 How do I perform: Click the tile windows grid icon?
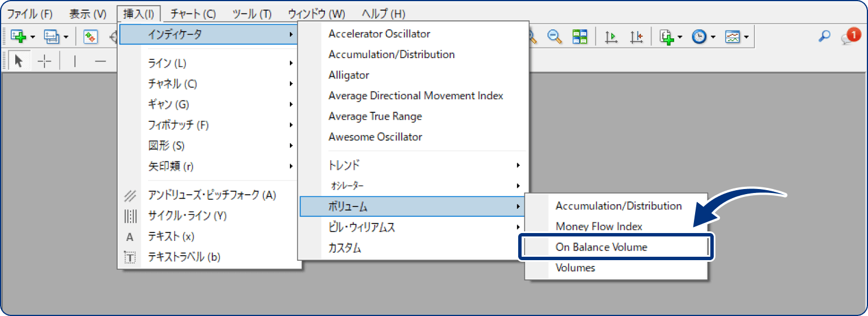coord(580,37)
